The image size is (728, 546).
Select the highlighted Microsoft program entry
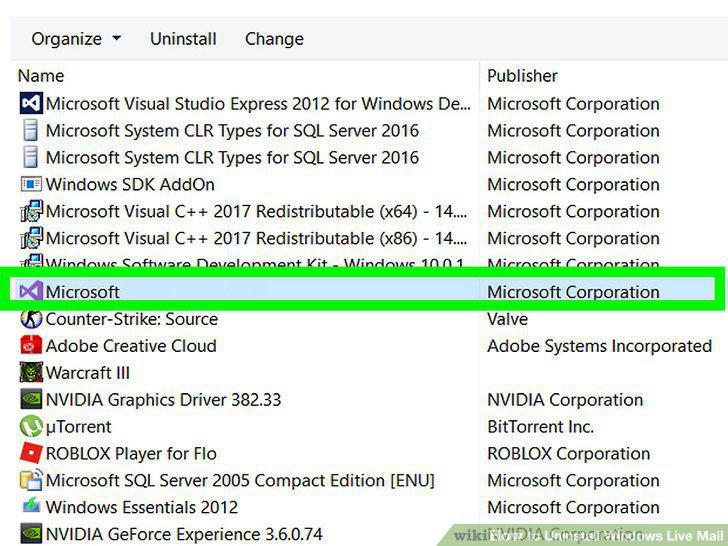[x=83, y=292]
